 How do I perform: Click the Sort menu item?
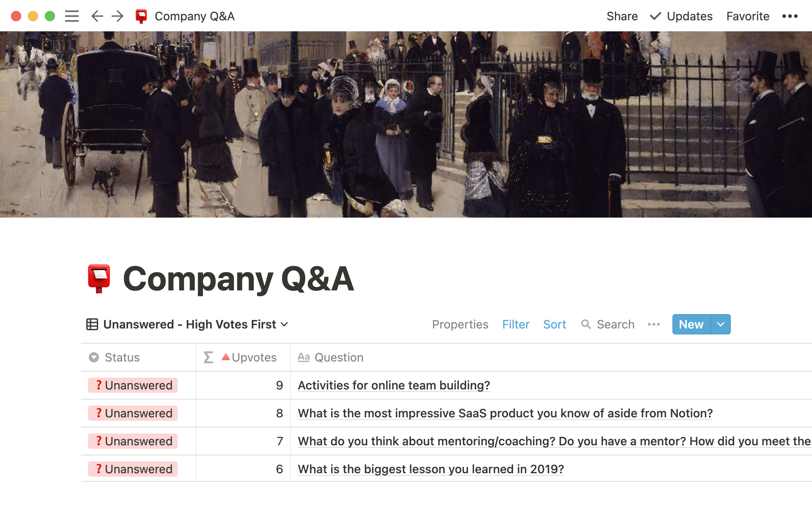pyautogui.click(x=555, y=324)
